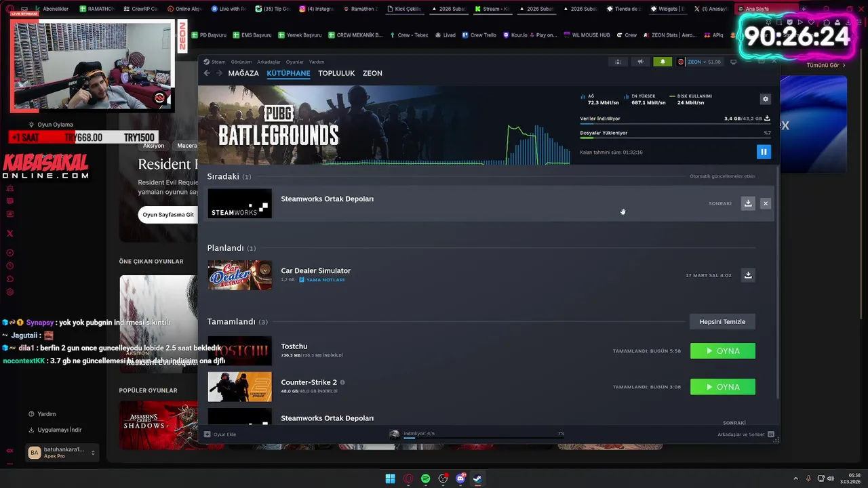The height and width of the screenshot is (488, 868).
Task: Open the KÜTÜPHANE tab
Action: coord(288,73)
